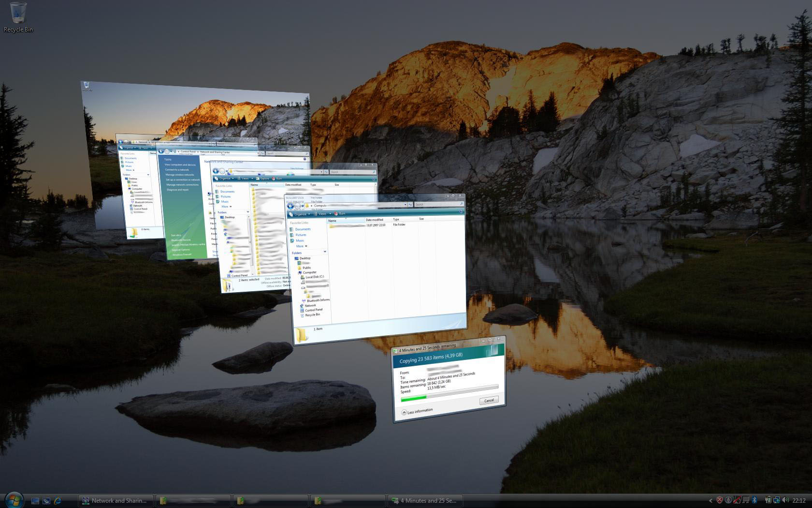Click the red X security tray icon
Screen dimensions: 812x508
(x=719, y=500)
